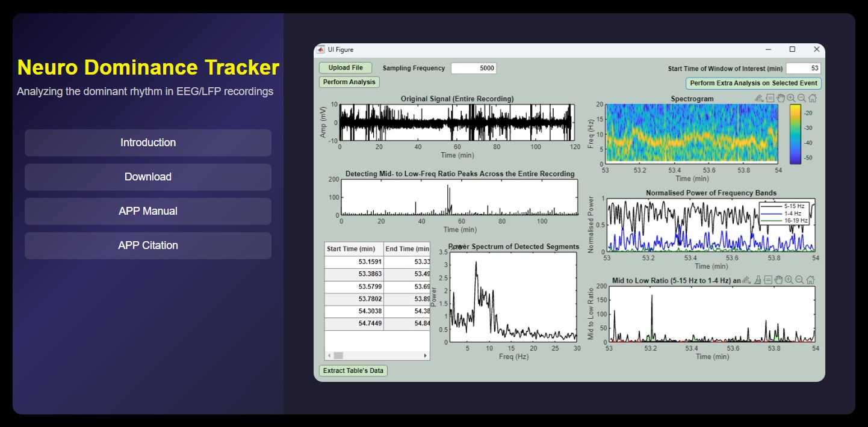
Task: Click the Upload File button
Action: [x=345, y=67]
